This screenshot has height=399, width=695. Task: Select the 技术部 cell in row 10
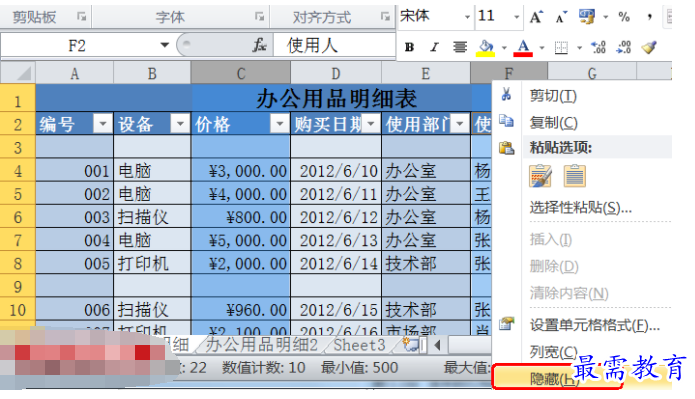426,309
